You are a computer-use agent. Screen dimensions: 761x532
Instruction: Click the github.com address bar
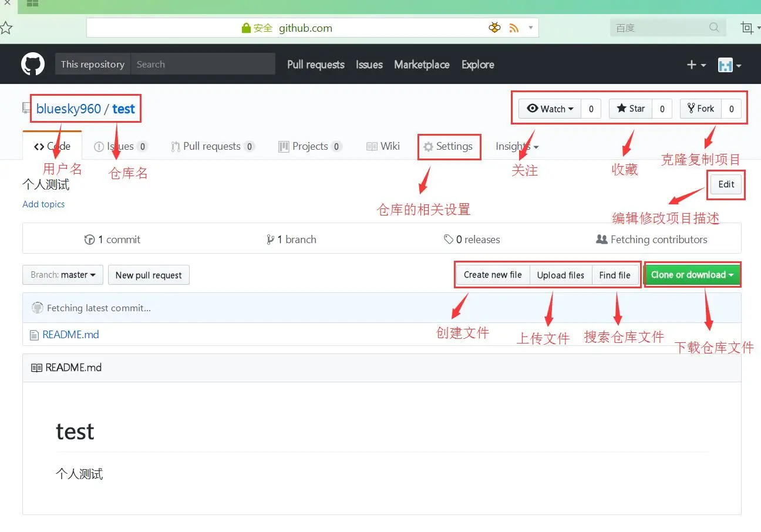click(x=312, y=28)
